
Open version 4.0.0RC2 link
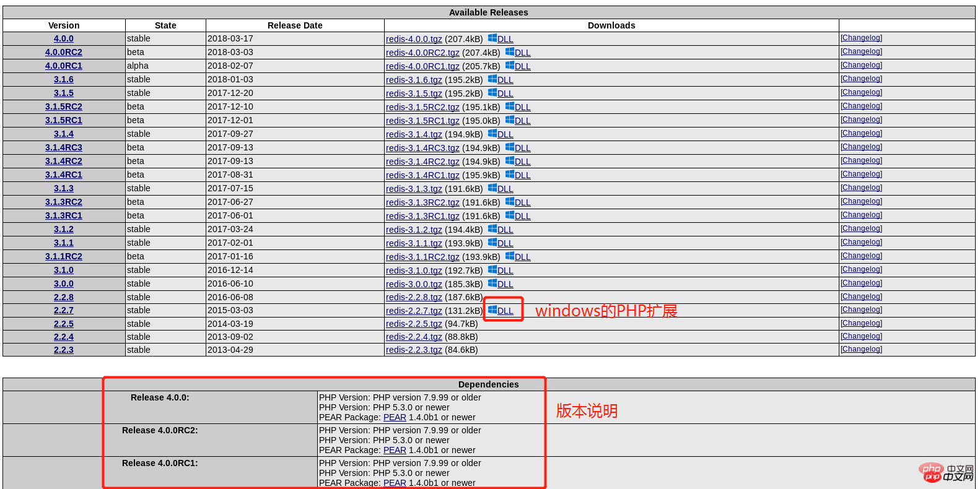point(64,52)
